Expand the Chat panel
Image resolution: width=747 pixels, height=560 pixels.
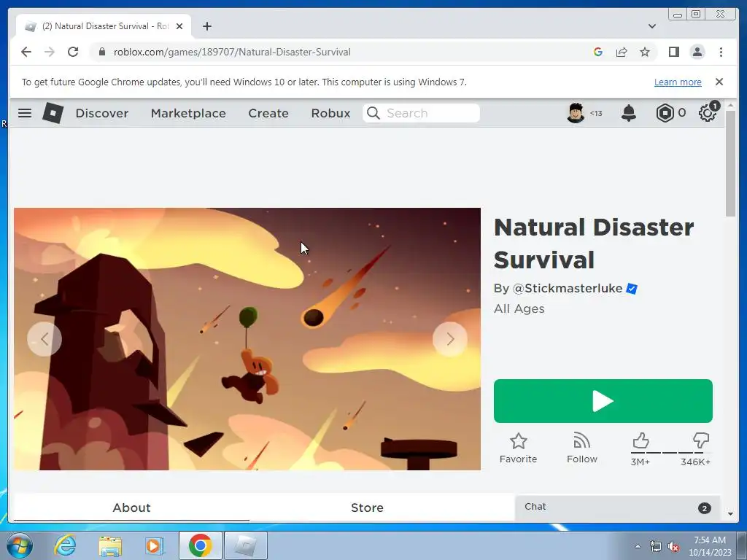(617, 507)
